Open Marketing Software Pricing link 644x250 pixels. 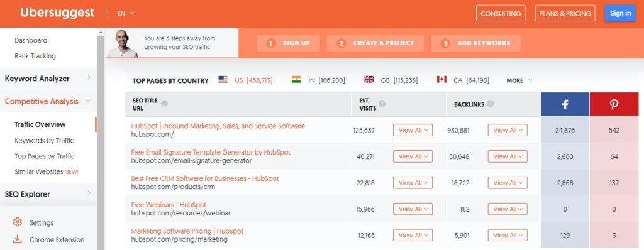187,231
